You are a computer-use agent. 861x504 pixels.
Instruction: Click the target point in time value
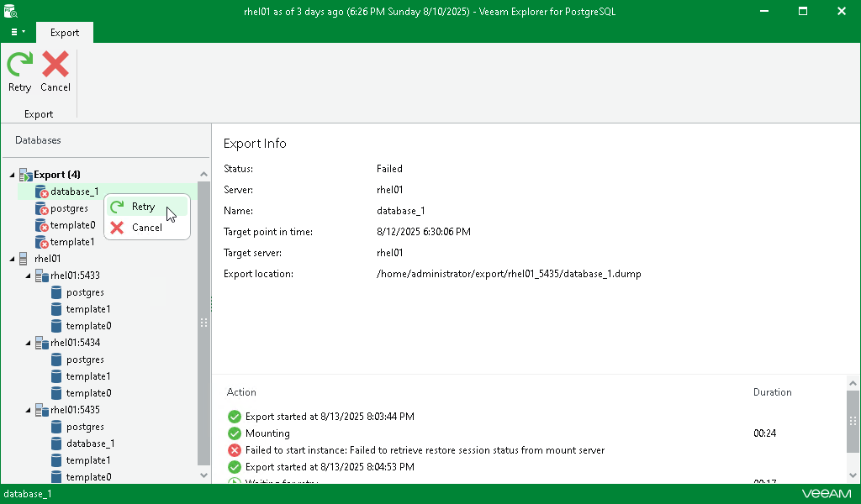(x=424, y=232)
